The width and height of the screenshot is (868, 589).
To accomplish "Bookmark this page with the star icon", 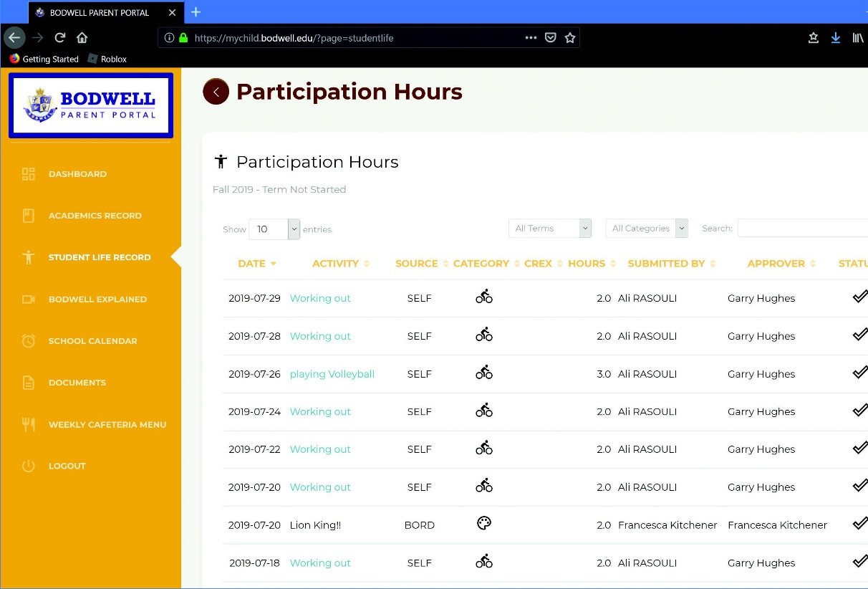I will coord(570,38).
